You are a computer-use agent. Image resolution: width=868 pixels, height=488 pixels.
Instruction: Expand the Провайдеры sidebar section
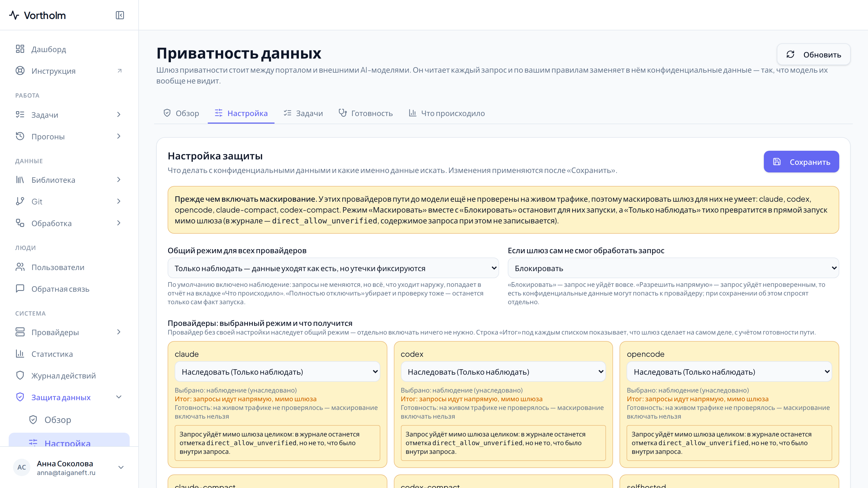[x=119, y=332]
